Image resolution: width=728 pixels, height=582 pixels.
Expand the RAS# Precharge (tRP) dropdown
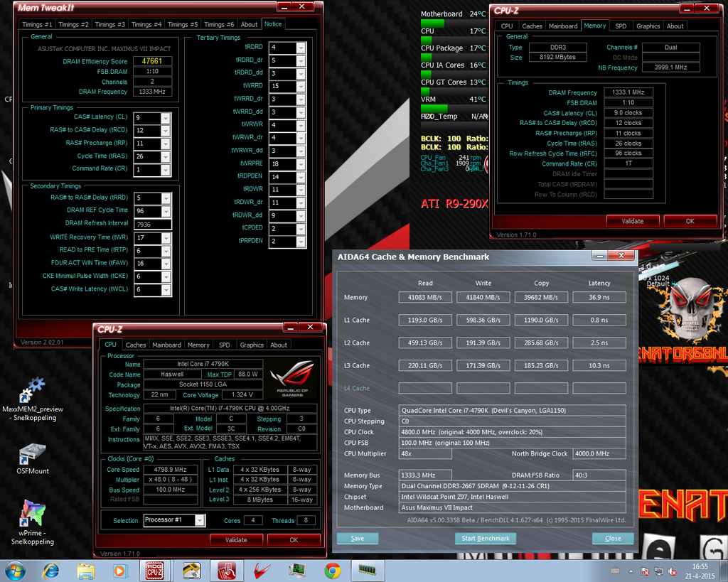[x=165, y=144]
